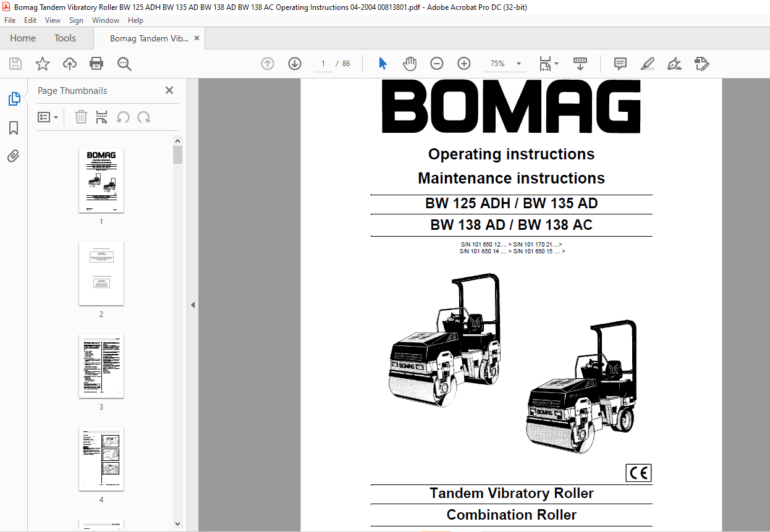This screenshot has height=532, width=770.
Task: Open the find text magnifier tool
Action: tap(124, 64)
